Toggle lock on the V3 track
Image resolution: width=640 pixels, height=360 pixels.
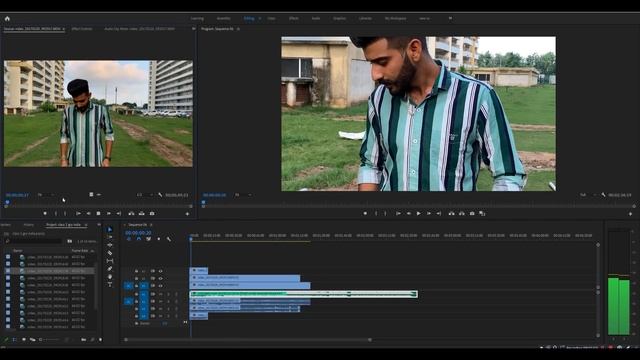136,271
